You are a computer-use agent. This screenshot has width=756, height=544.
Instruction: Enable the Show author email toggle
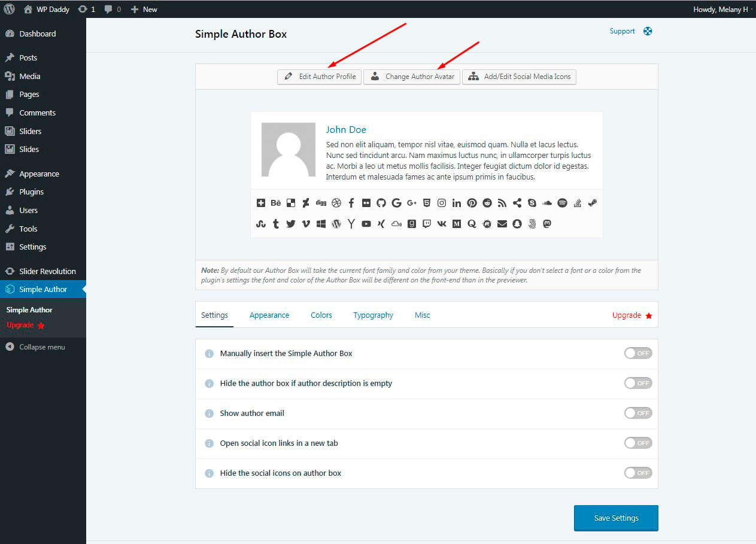(638, 413)
